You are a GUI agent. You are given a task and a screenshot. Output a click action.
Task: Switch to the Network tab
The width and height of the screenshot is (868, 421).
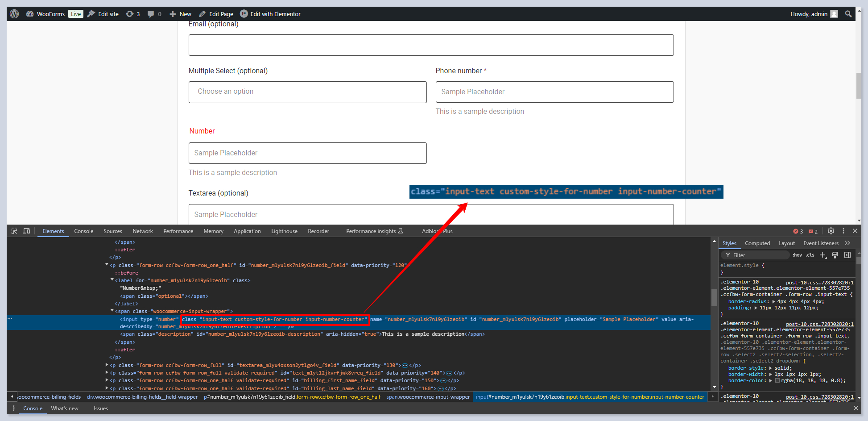coord(142,231)
